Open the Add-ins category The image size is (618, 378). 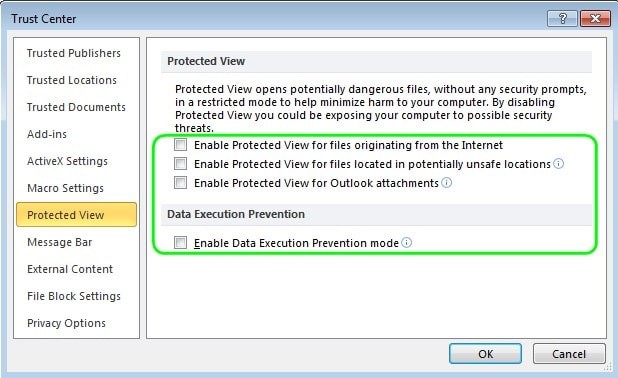[47, 134]
